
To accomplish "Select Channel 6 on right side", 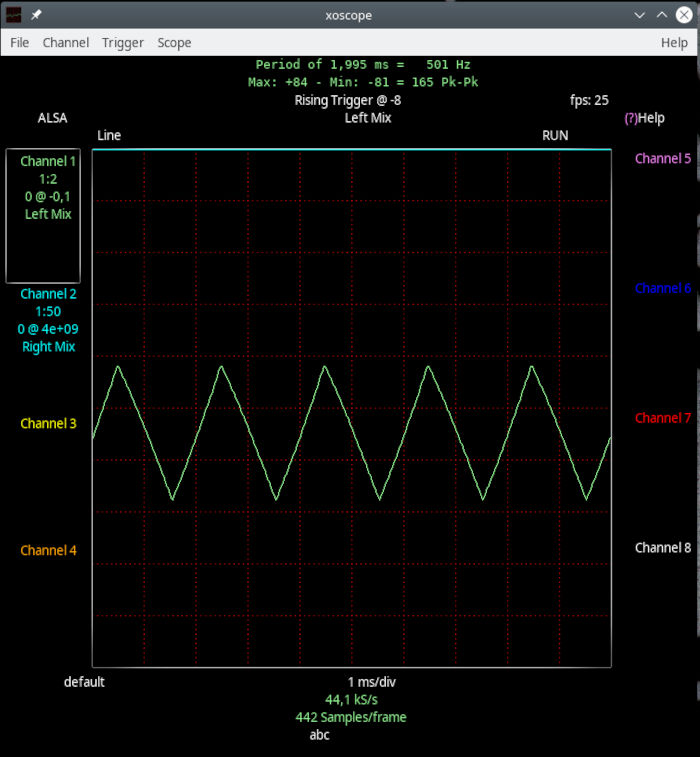I will click(663, 288).
